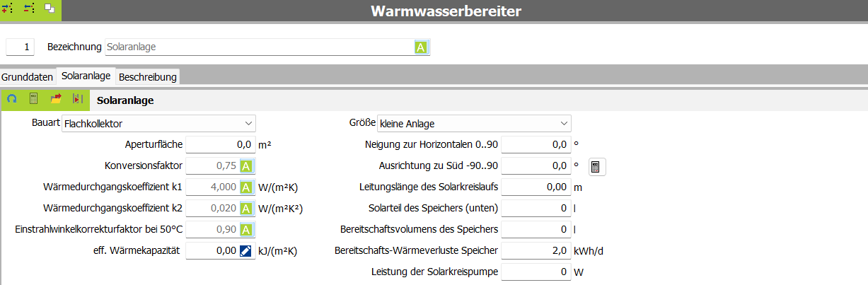Click the pencil edit icon for eff. Wärmekapazität
The width and height of the screenshot is (868, 285).
[245, 251]
